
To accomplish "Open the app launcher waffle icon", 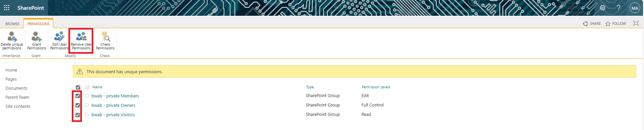I will [6, 8].
